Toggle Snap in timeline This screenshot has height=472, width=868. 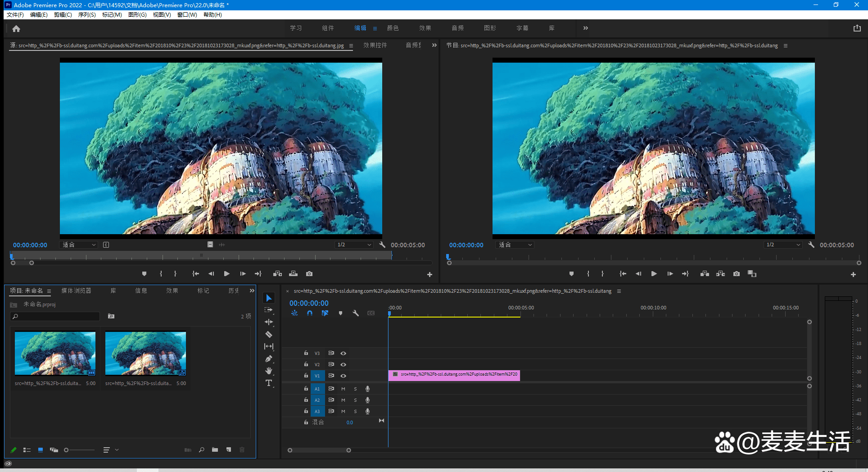pos(310,313)
